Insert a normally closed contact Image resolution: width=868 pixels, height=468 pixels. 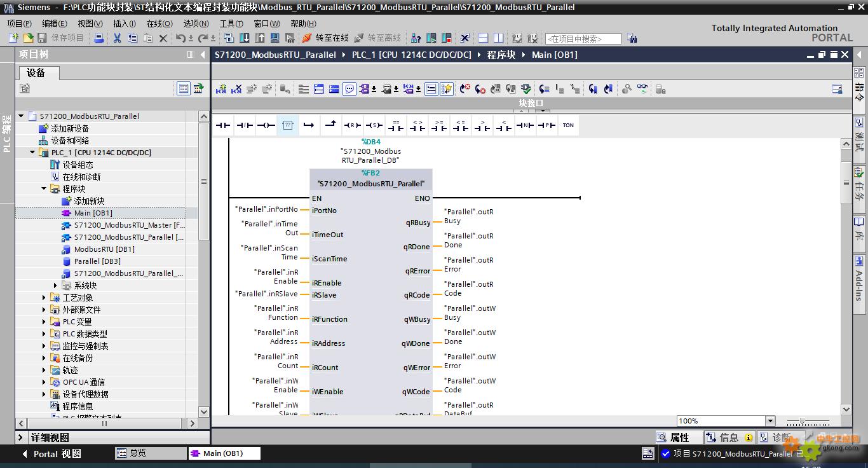pyautogui.click(x=245, y=125)
